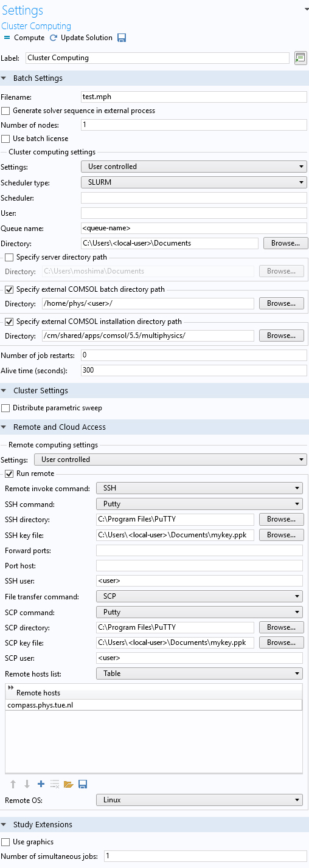Screen dimensions: 309x868
Task: Open Remote OS Linux dropdown
Action: [199, 800]
